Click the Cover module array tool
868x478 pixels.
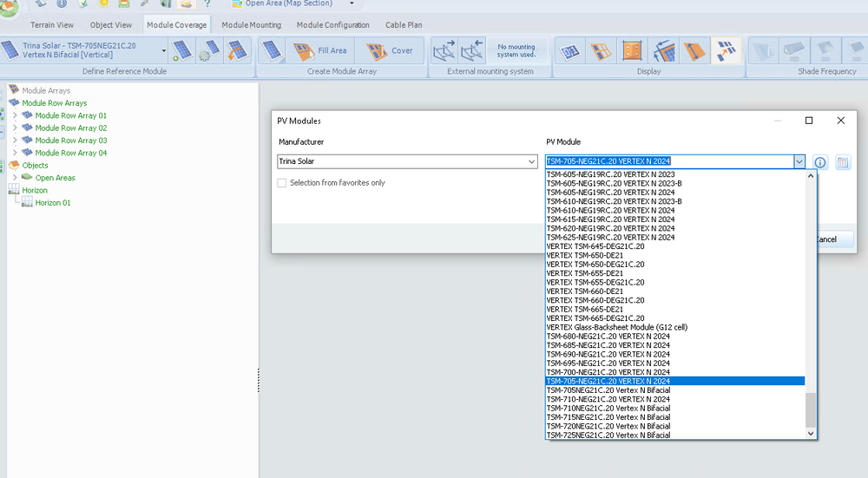coord(390,50)
